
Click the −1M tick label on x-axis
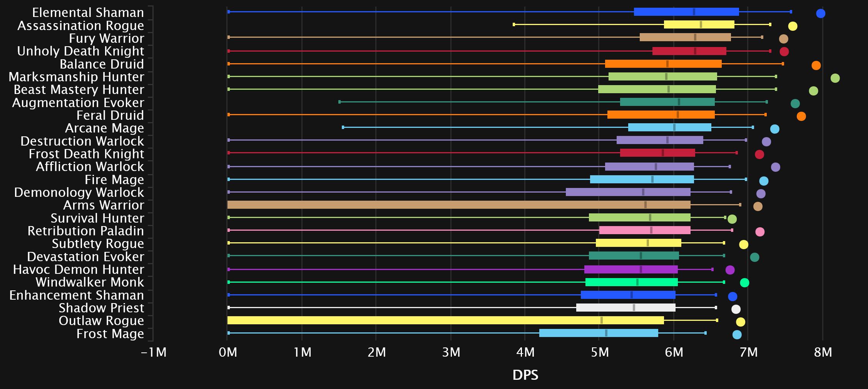point(154,352)
